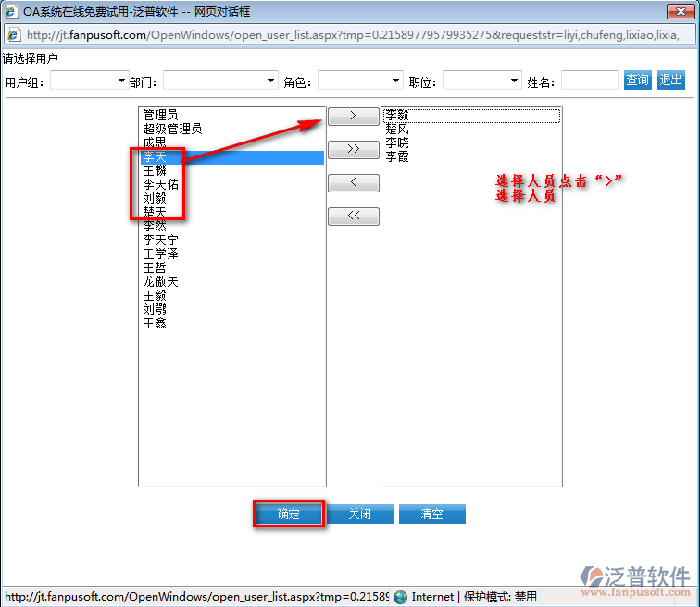Close the web dialog window

click(x=681, y=12)
